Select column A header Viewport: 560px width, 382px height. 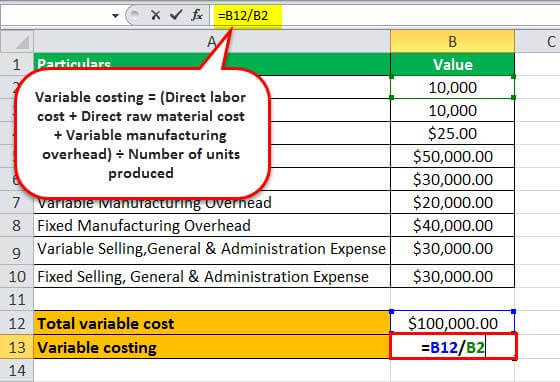(212, 42)
